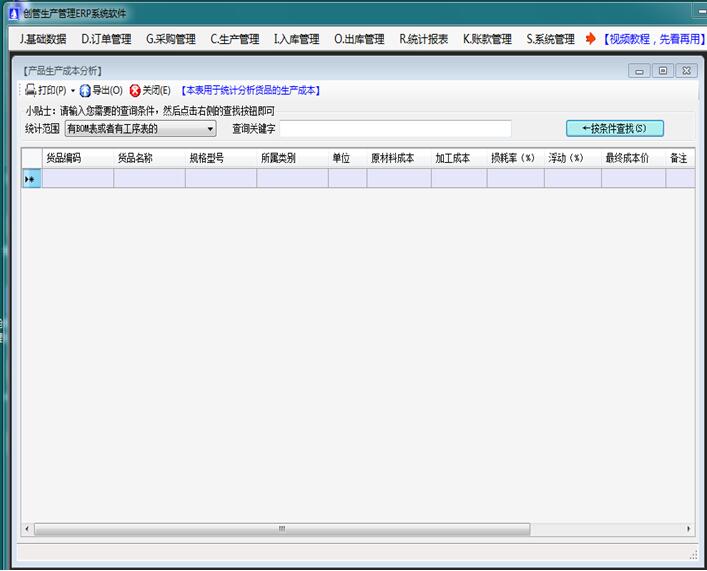Expand the 统计范围 combo box
The width and height of the screenshot is (707, 571).
coord(210,129)
